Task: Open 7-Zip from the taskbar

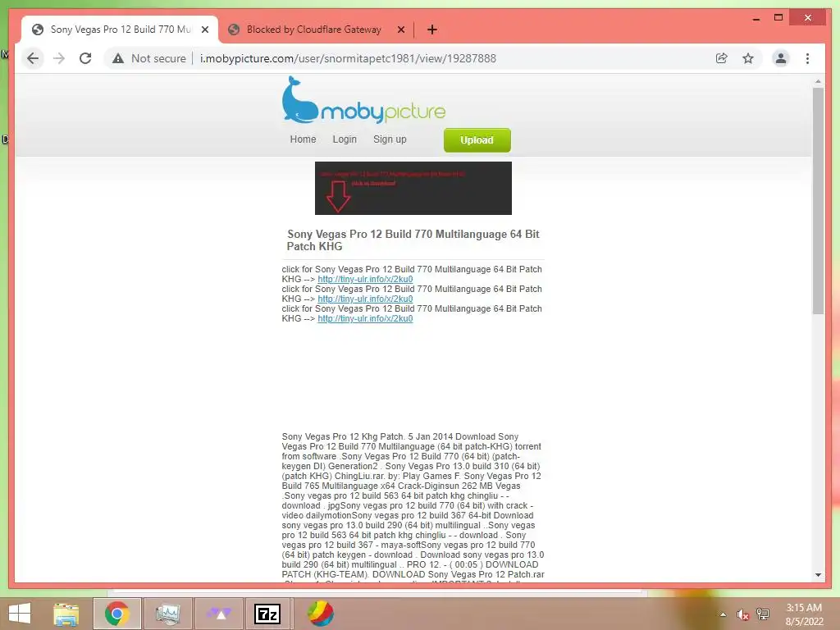Action: (267, 614)
